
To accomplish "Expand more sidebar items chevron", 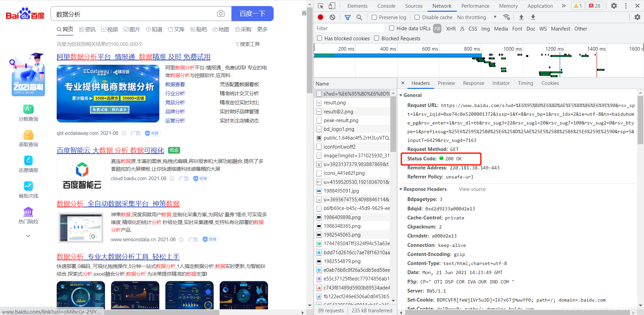I will pyautogui.click(x=28, y=236).
